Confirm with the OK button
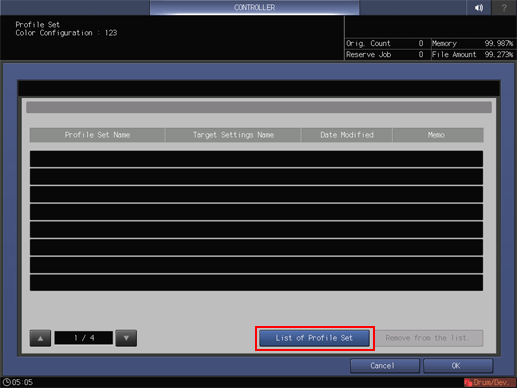 click(458, 366)
